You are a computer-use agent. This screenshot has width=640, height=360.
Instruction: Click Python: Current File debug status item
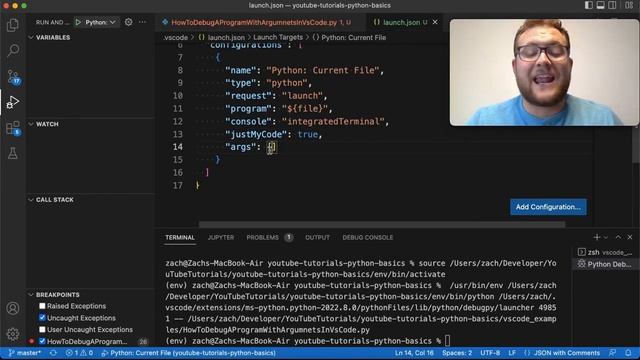pyautogui.click(x=189, y=353)
